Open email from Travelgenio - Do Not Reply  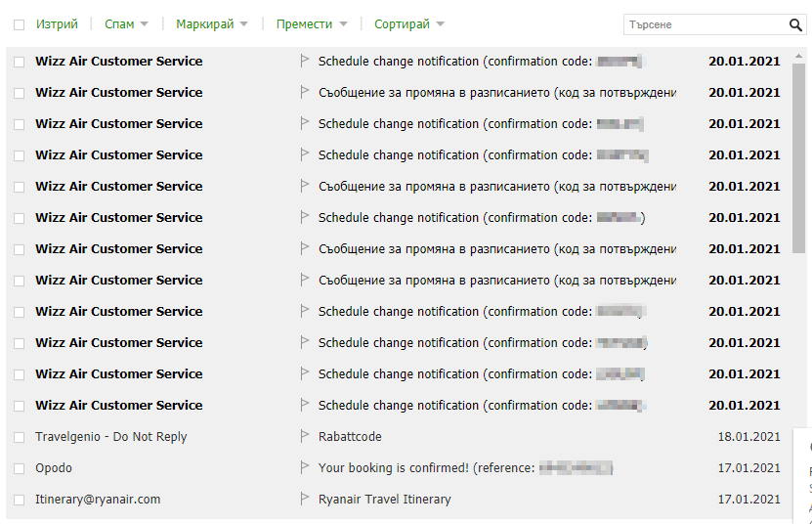tap(110, 436)
